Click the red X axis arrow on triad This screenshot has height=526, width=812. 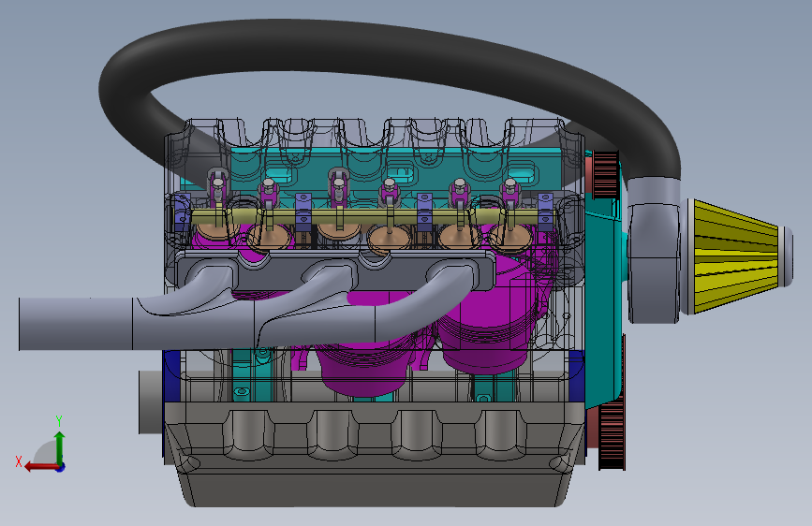tap(41, 467)
